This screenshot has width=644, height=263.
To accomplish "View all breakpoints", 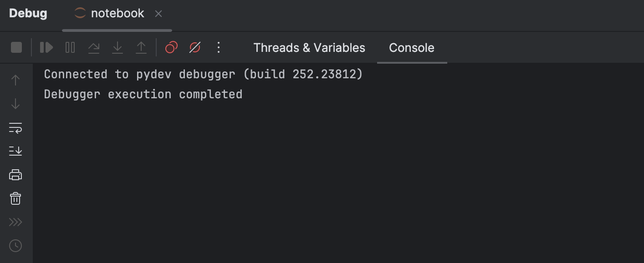I will [x=171, y=47].
